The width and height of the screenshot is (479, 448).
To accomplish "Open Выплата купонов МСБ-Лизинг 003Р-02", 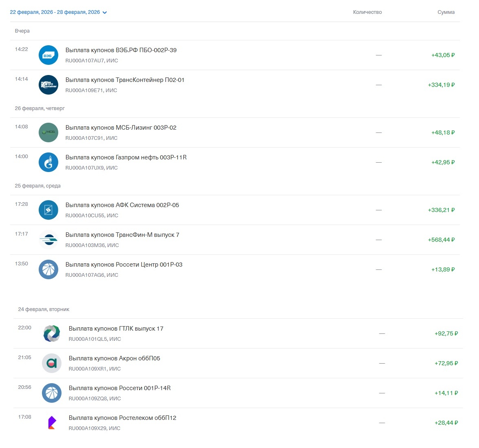I will click(x=121, y=128).
